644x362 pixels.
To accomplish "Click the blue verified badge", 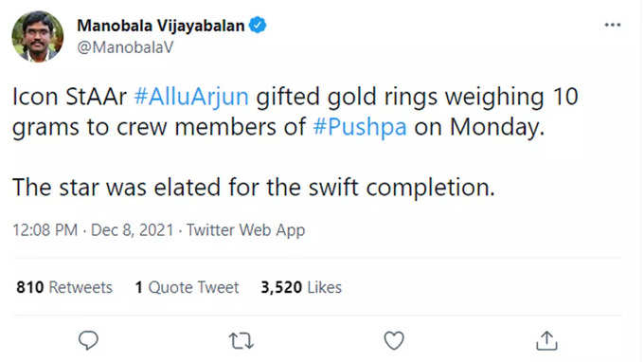I will 258,25.
